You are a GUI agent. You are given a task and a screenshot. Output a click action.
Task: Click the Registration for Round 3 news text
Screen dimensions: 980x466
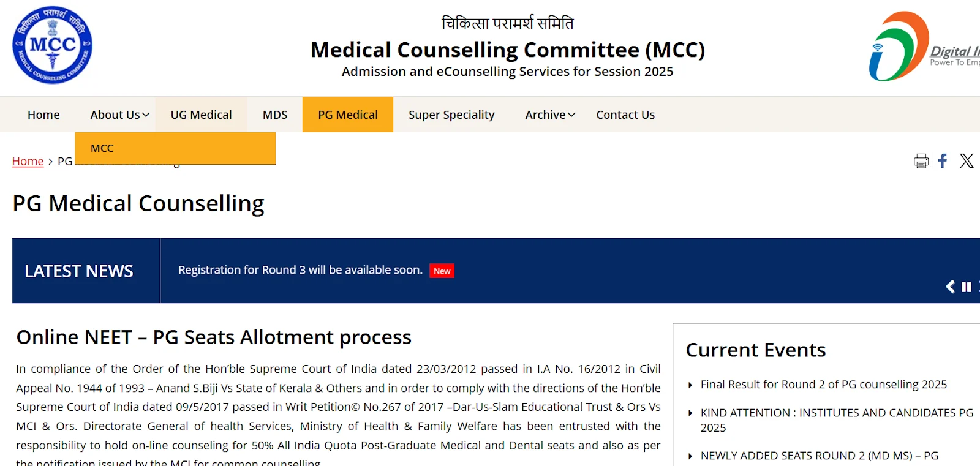[x=300, y=269]
